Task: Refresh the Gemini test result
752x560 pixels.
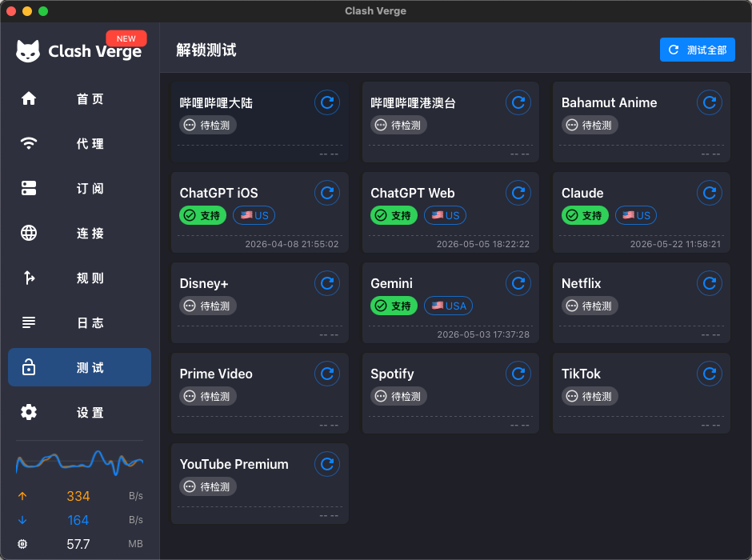Action: 518,283
